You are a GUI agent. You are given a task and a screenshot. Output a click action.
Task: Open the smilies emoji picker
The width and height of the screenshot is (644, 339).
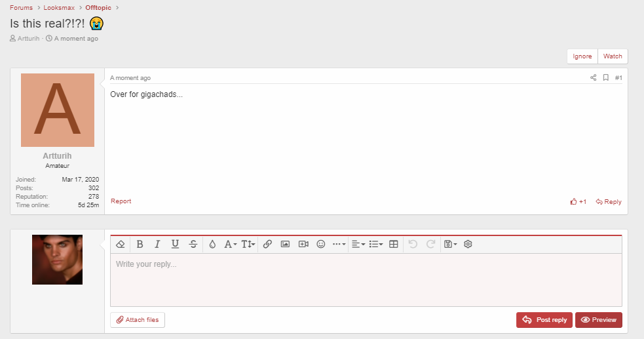tap(321, 244)
